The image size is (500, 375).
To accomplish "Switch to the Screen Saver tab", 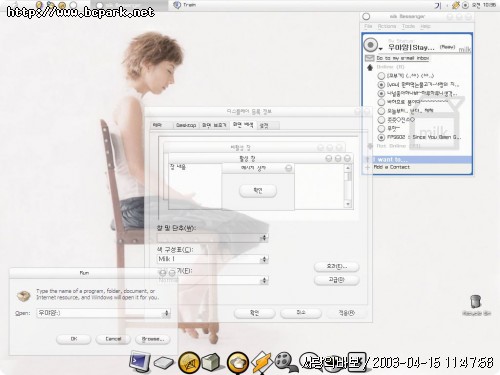I will [x=214, y=125].
